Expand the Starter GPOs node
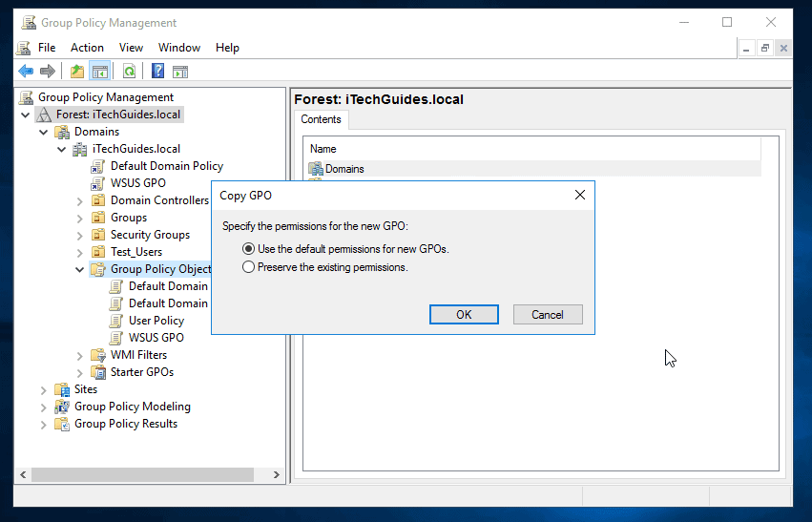This screenshot has height=522, width=812. [x=80, y=372]
